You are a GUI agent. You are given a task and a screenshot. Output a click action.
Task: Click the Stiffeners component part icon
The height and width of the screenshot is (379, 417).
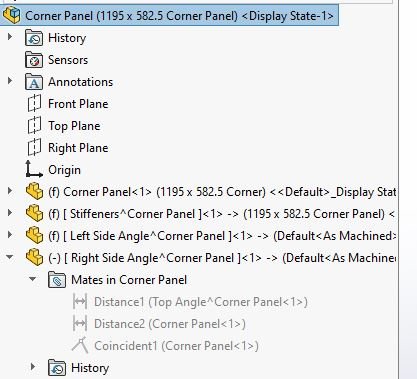click(34, 214)
